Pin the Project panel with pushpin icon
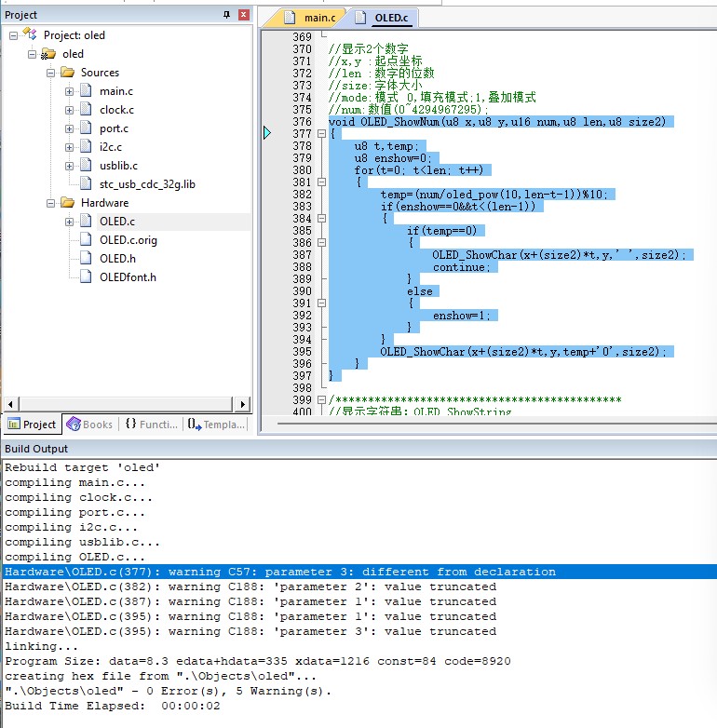 coord(226,15)
